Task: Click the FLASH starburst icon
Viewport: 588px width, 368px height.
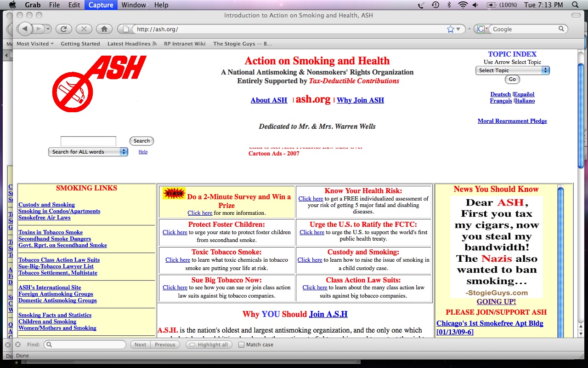Action: click(x=174, y=193)
